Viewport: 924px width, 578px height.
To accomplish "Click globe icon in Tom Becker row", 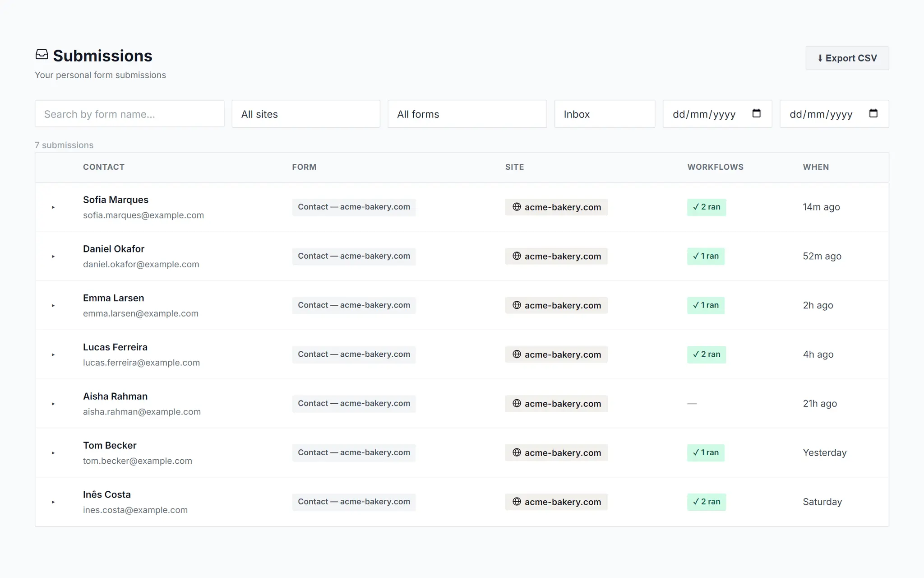I will (517, 452).
